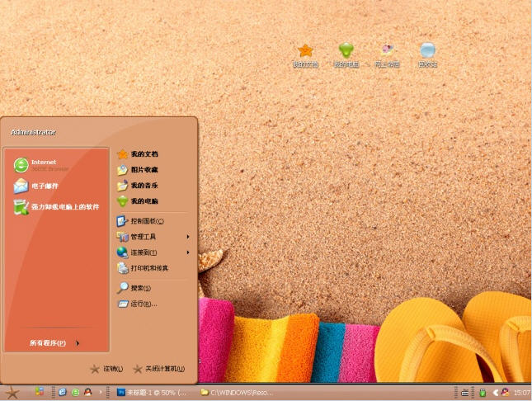Click the colorful quick launch icon beside Start
This screenshot has height=401, width=532.
[40, 392]
